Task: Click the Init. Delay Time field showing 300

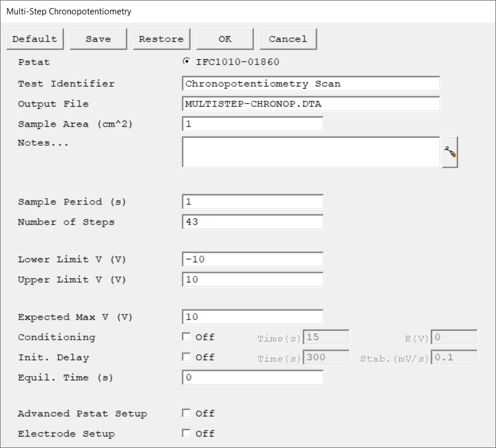Action: 326,357
